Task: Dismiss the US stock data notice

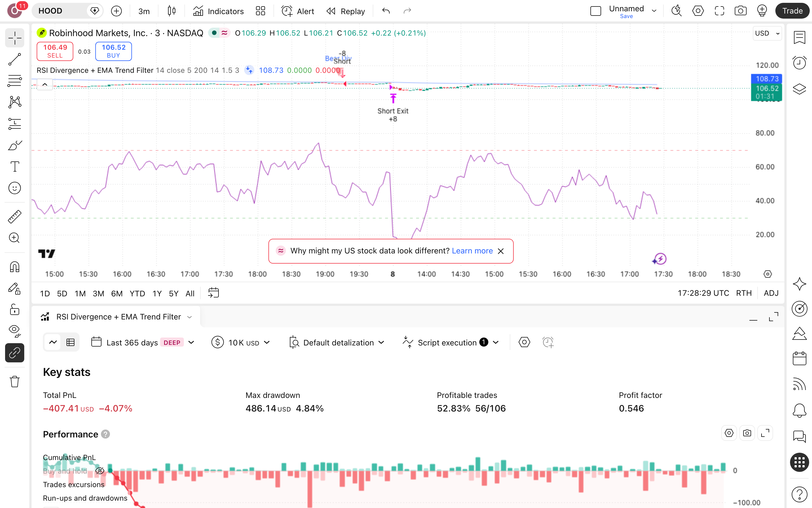Action: pyautogui.click(x=501, y=251)
